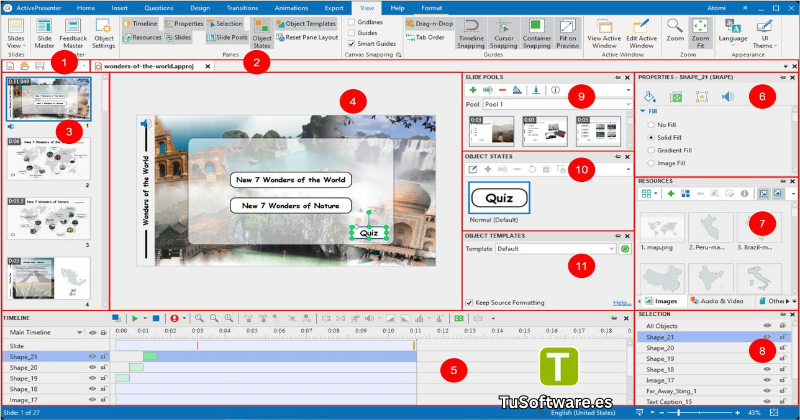Click the Tab Order button
This screenshot has height=420, width=800.
(425, 37)
